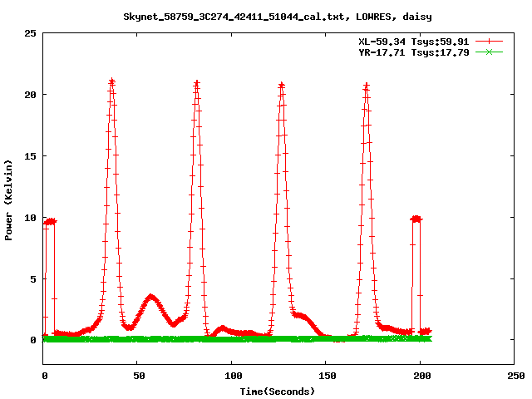Click the top of the third tall red peak
The image size is (532, 399).
(282, 86)
